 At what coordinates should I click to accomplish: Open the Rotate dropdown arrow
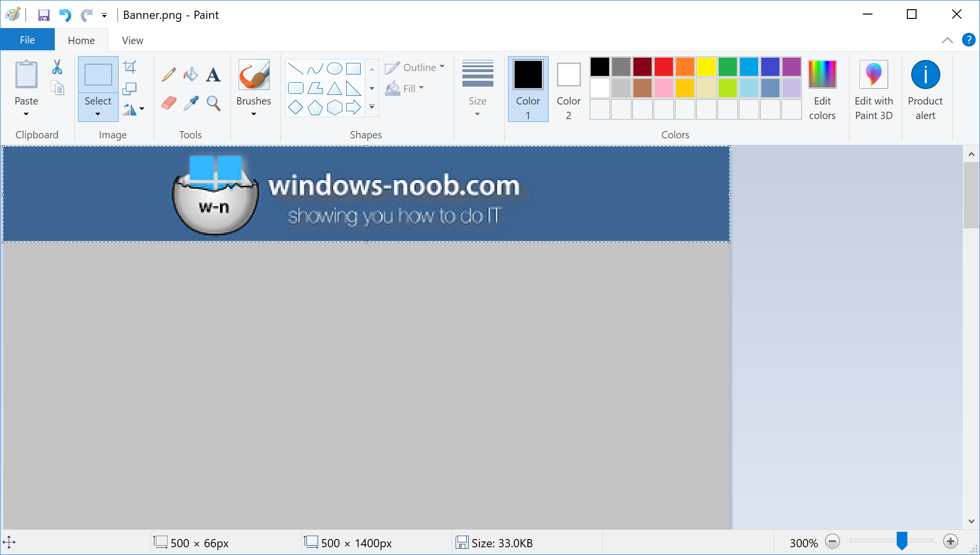[142, 109]
